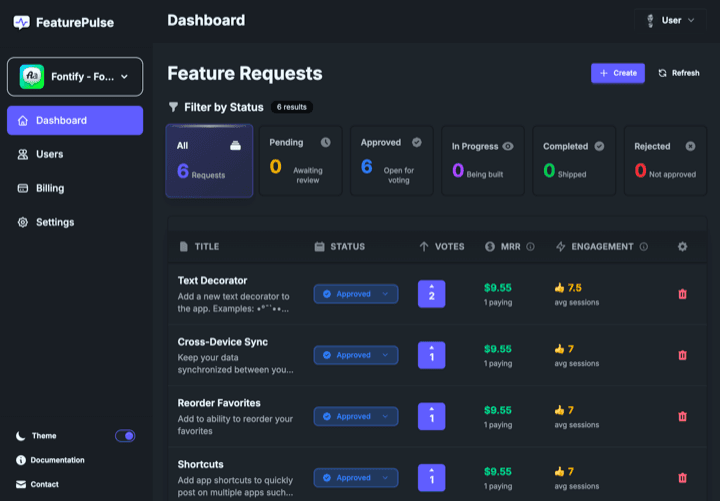Screen dimensions: 720x501
Task: Click the Billing card icon
Action: 22,188
